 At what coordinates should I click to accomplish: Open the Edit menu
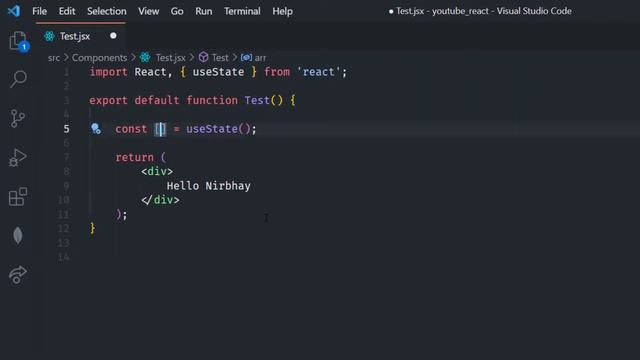pos(67,11)
